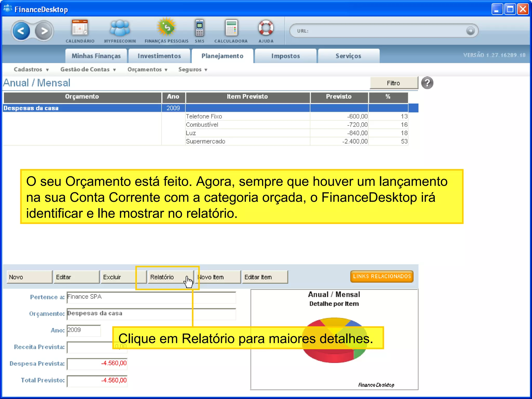The width and height of the screenshot is (532, 399).
Task: Click the Editar button
Action: click(x=76, y=277)
